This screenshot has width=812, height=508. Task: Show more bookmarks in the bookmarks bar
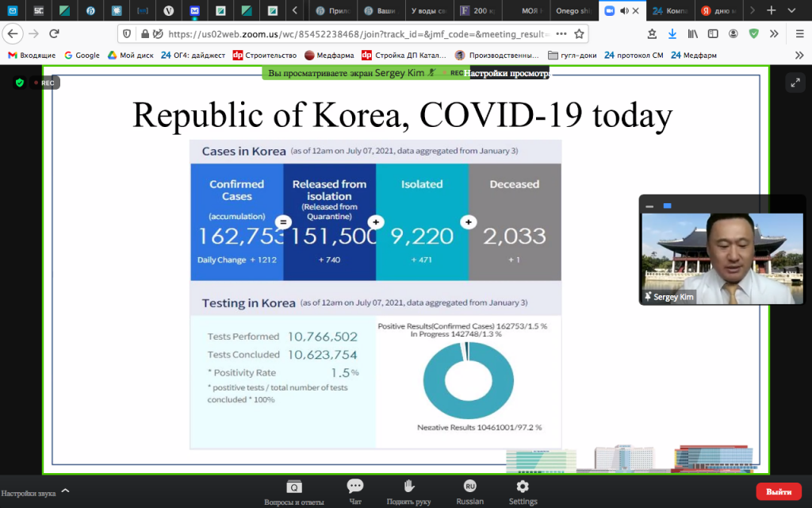tap(799, 55)
